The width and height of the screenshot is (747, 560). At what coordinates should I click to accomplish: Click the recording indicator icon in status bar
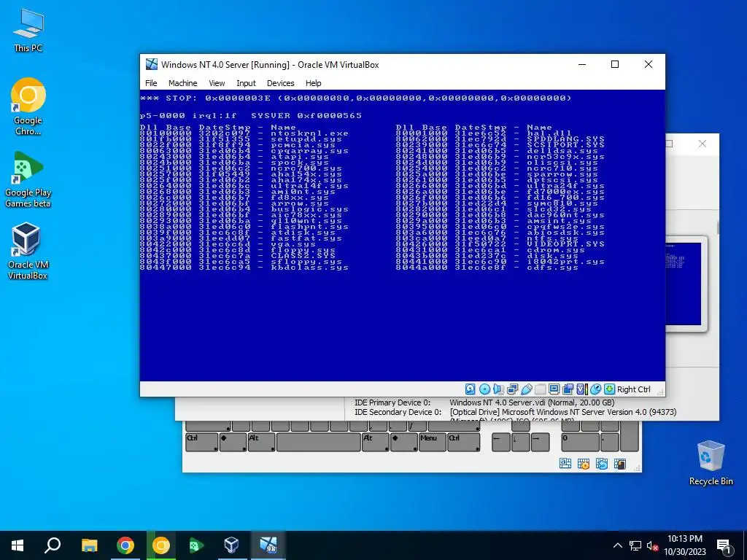tap(568, 389)
